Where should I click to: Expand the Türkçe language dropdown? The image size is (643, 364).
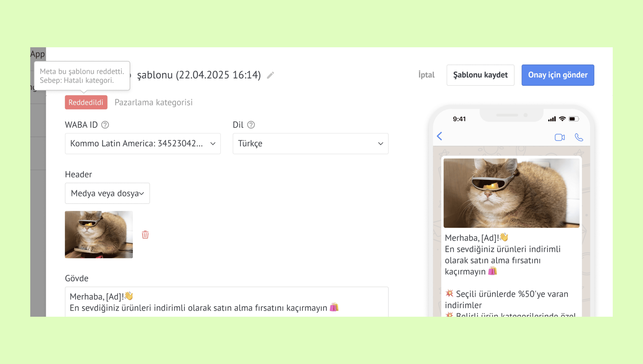(x=310, y=143)
